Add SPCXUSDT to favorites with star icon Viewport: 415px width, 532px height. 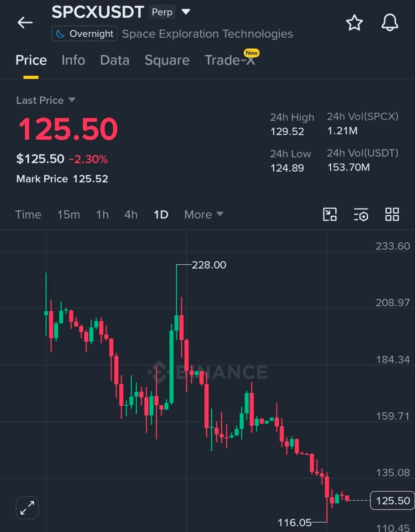354,23
